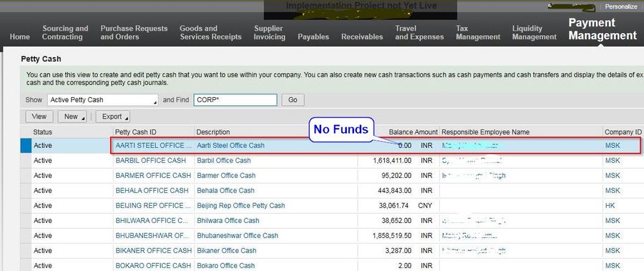Sort by Responsible Employee Name column header

point(485,132)
